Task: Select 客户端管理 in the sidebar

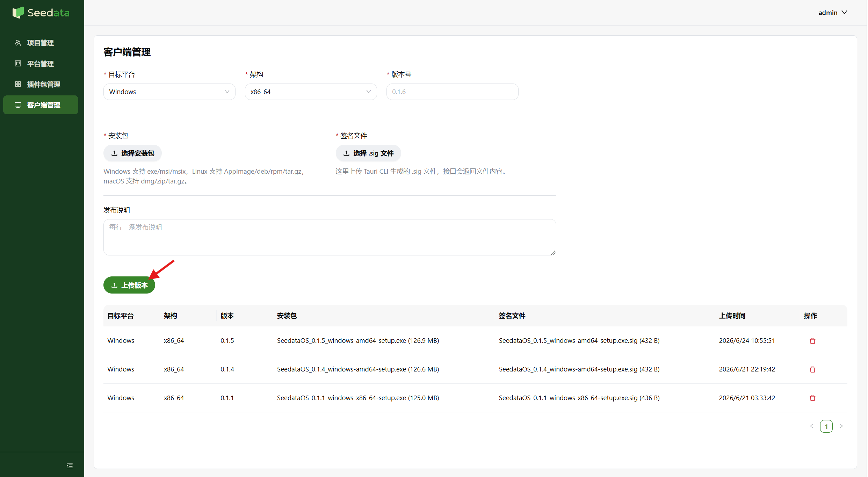Action: [41, 105]
